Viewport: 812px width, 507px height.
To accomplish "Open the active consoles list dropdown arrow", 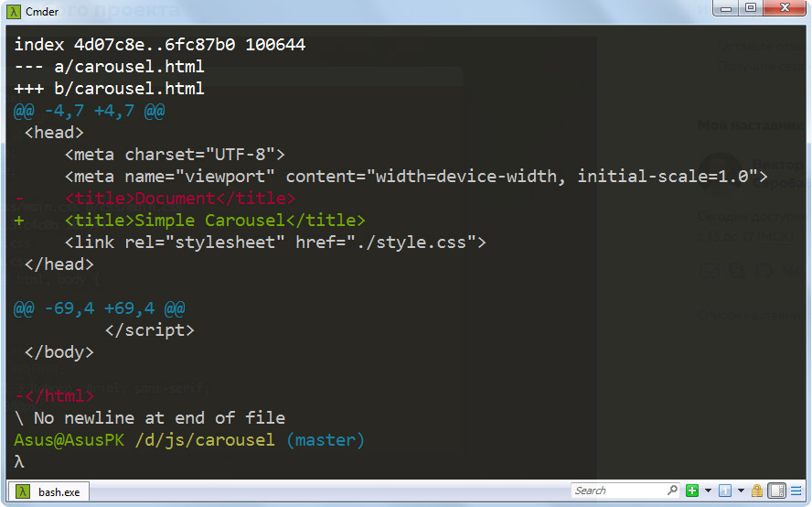I will click(740, 491).
